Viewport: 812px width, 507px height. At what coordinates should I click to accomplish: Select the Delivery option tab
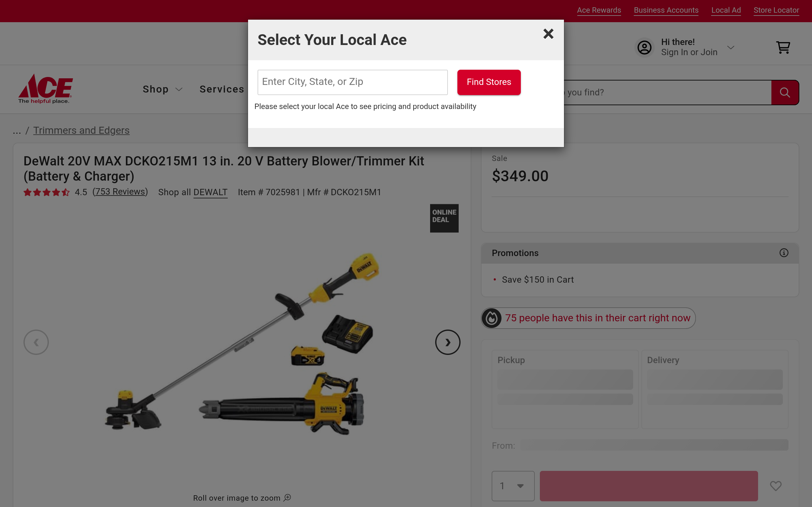click(715, 389)
